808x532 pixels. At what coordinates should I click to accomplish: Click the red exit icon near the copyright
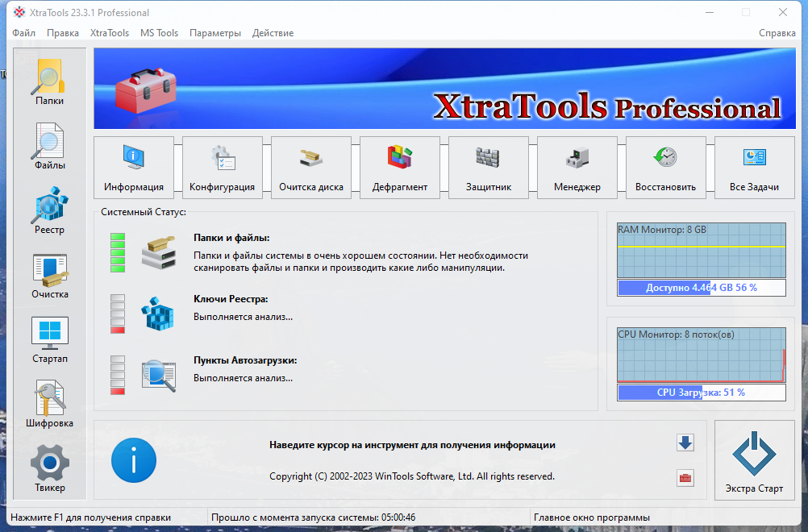(685, 478)
